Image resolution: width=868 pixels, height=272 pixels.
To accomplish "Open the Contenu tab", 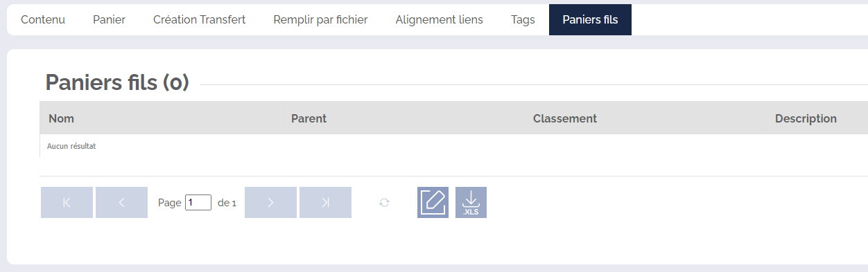I will coord(43,19).
